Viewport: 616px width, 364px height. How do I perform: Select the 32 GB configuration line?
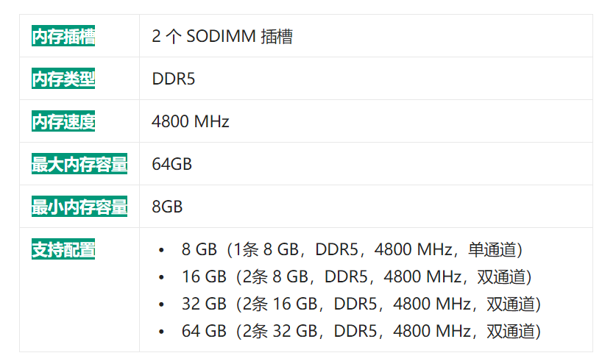pos(361,304)
